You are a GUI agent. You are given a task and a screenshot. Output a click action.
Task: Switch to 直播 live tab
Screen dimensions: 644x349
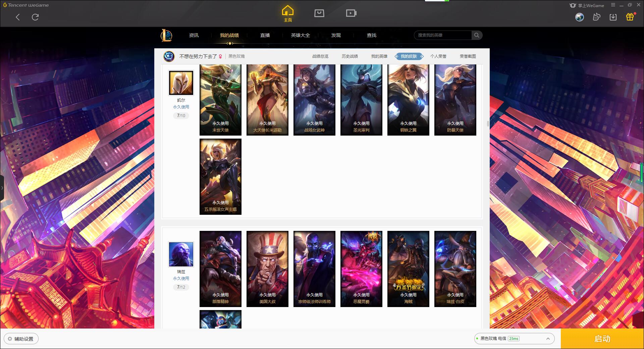click(x=265, y=35)
